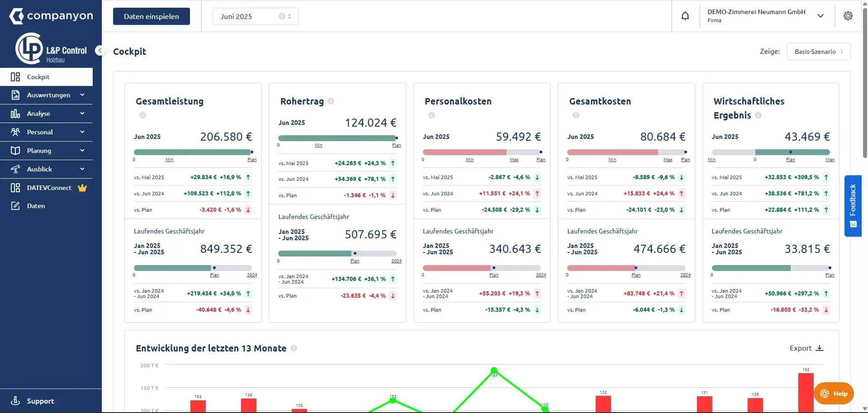Click the Planung book icon
The image size is (868, 413).
15,151
